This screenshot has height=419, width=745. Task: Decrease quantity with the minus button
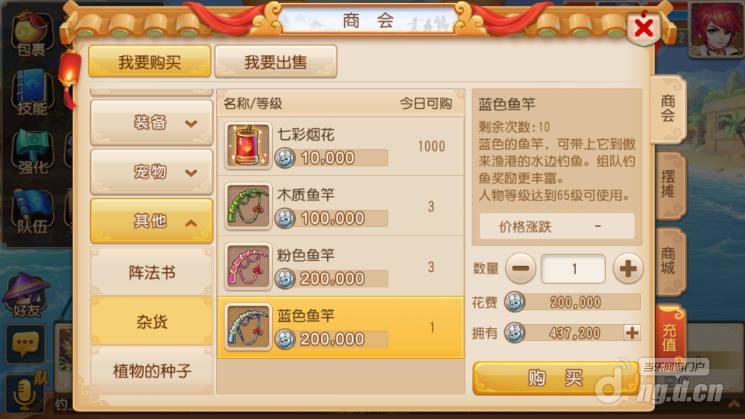click(x=521, y=268)
